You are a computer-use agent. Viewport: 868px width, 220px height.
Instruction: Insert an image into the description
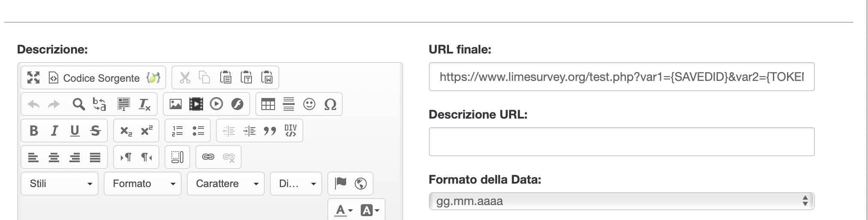pos(176,104)
